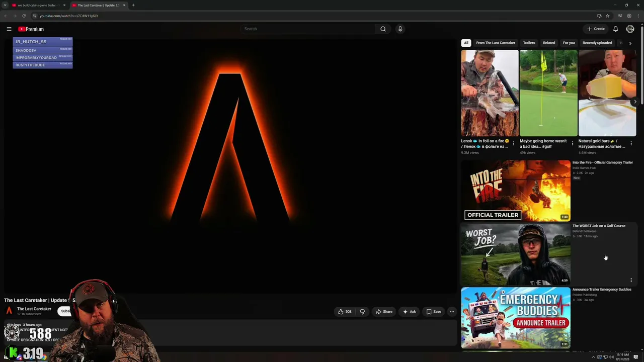
Task: Open the notifications bell
Action: (615, 29)
